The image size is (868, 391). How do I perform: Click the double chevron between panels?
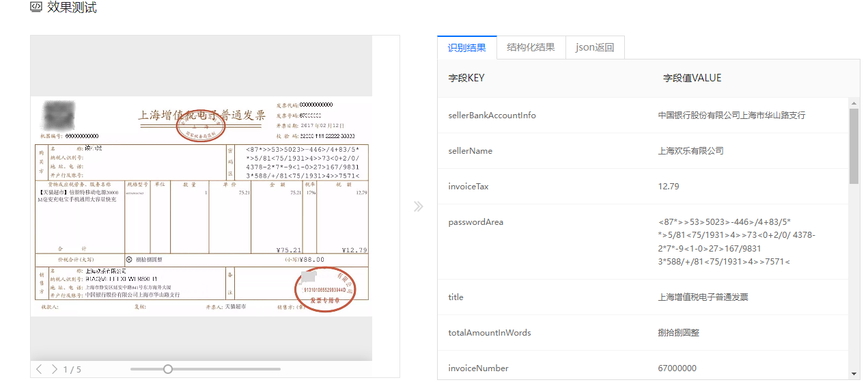click(x=419, y=206)
